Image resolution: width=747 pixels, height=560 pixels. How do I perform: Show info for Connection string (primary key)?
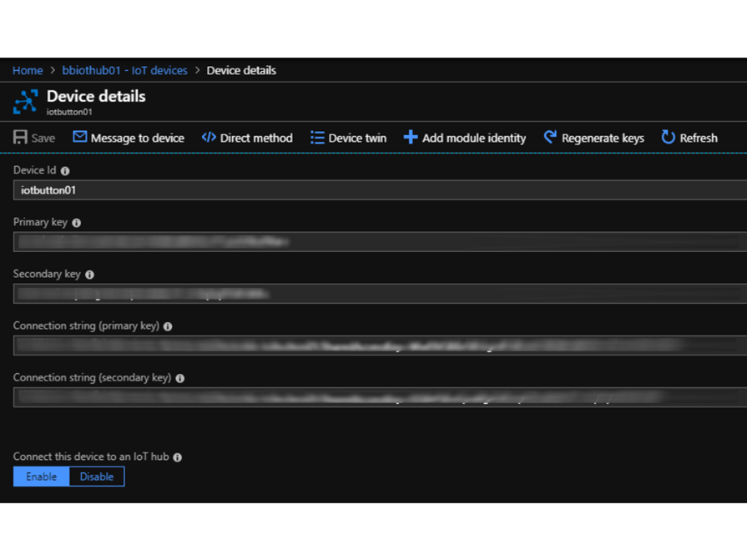pos(168,326)
